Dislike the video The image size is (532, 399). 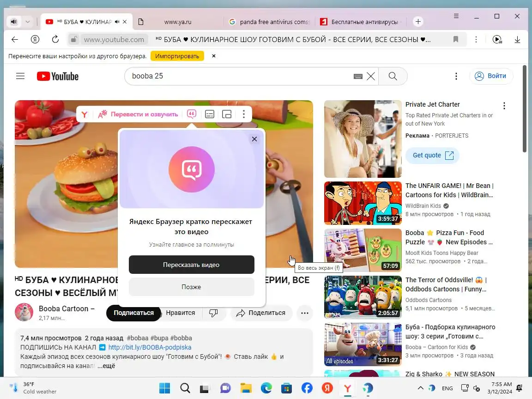pyautogui.click(x=213, y=313)
